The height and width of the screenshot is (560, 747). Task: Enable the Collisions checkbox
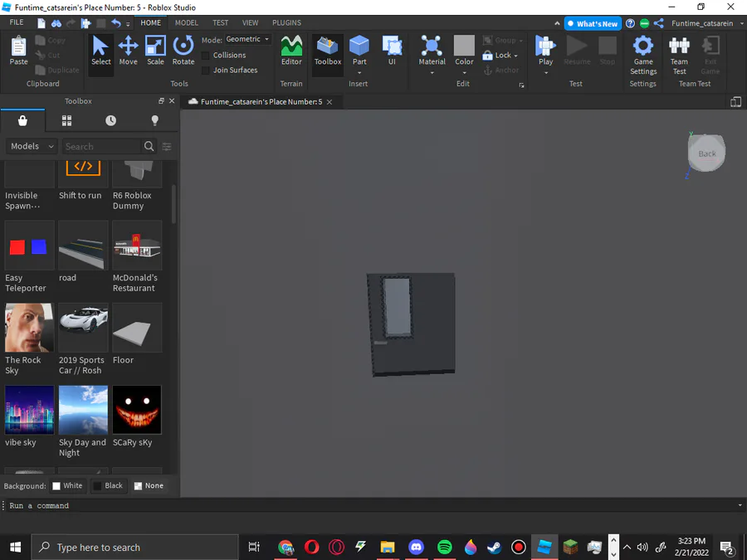[x=206, y=56]
